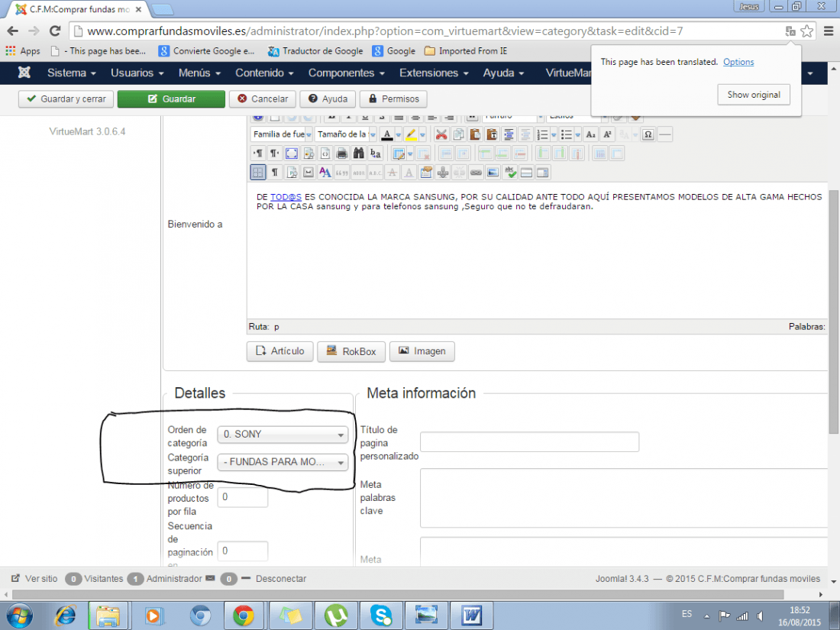
Task: Click the Chrome translate icon in address bar
Action: [x=790, y=31]
